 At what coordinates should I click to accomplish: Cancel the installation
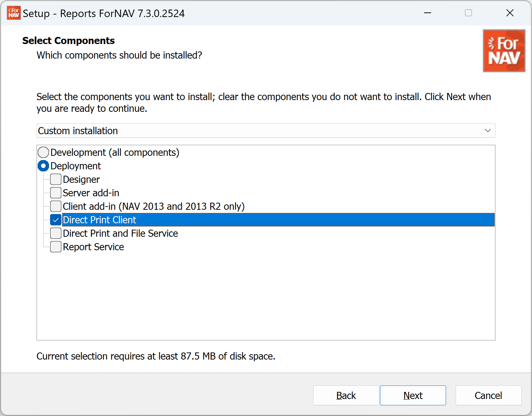488,395
